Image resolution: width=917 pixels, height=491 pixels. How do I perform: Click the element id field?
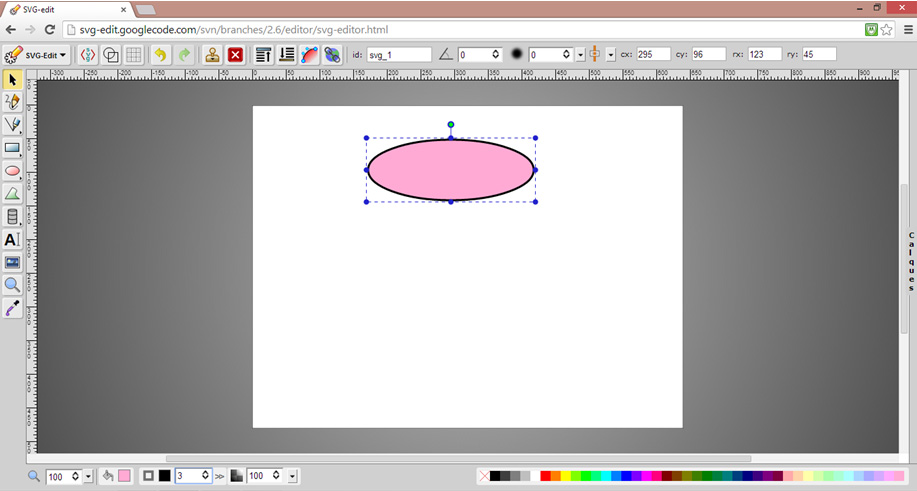398,55
